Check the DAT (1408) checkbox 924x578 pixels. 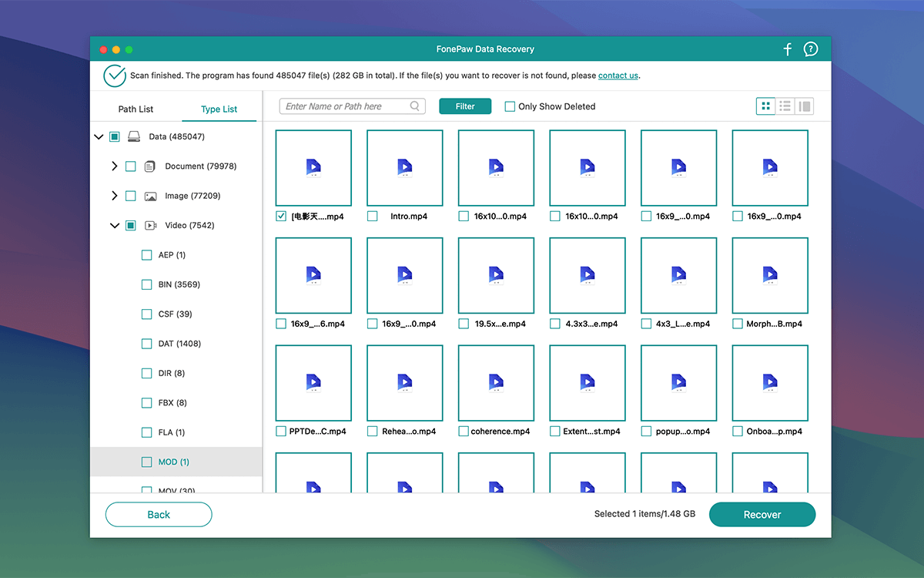(147, 344)
